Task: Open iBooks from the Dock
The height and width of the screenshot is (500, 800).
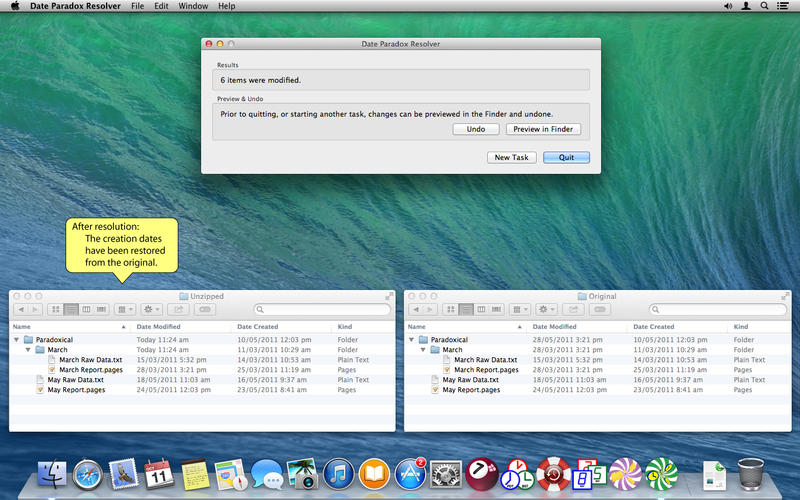Action: [x=374, y=474]
